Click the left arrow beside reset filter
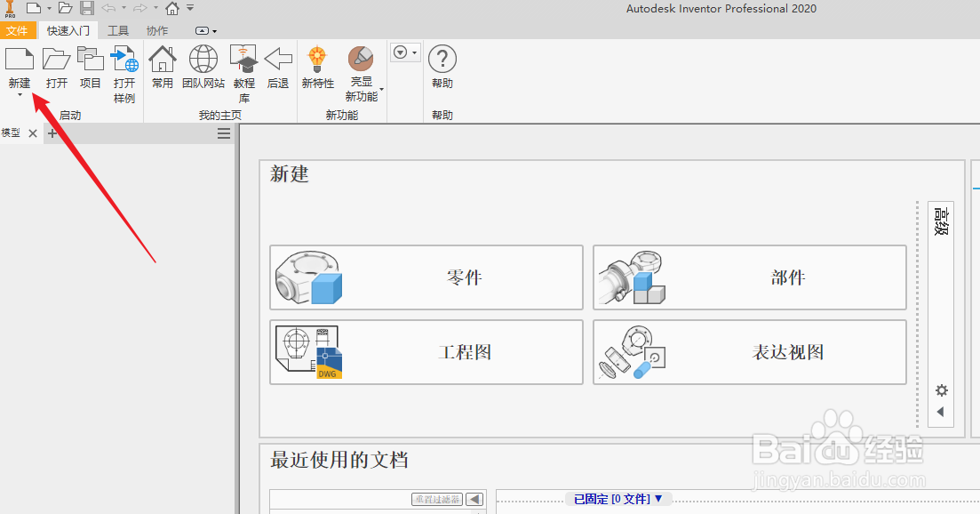Image resolution: width=980 pixels, height=514 pixels. [474, 499]
